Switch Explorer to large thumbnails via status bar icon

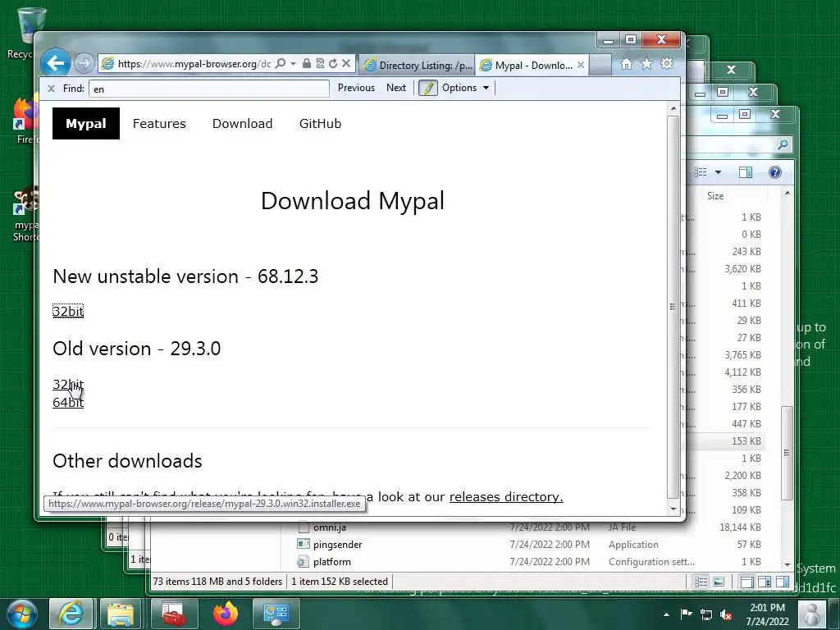(719, 582)
